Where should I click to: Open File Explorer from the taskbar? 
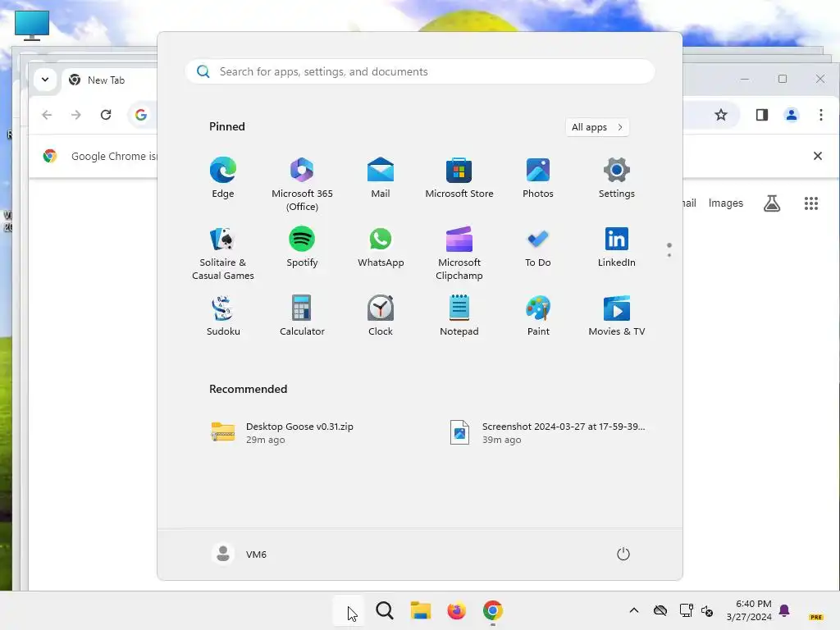pyautogui.click(x=421, y=610)
